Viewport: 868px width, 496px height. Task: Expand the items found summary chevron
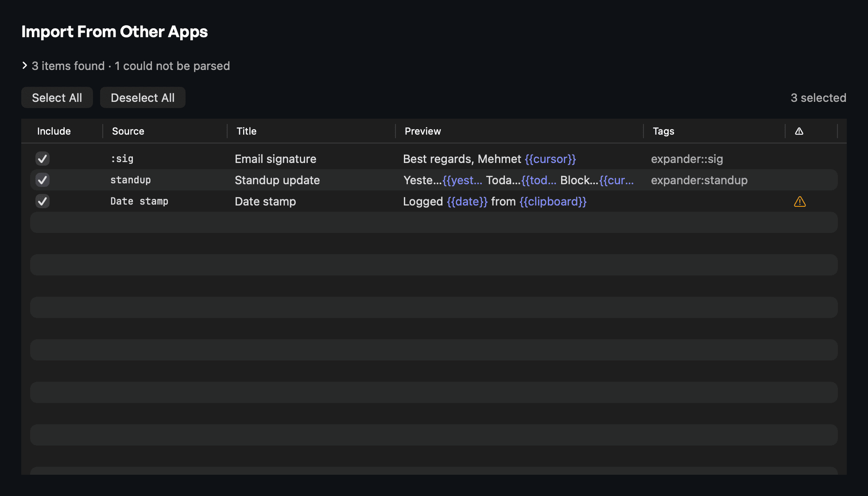coord(25,66)
